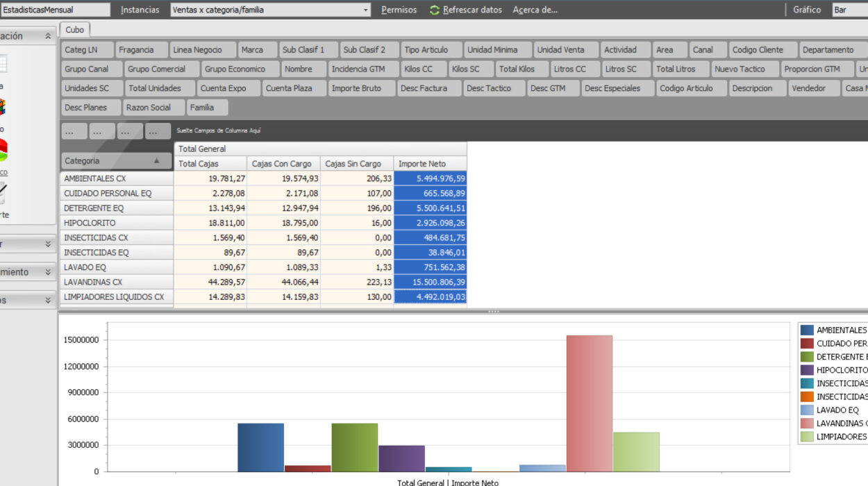Click the Linea Negocio field button
868x486 pixels.
[202, 50]
